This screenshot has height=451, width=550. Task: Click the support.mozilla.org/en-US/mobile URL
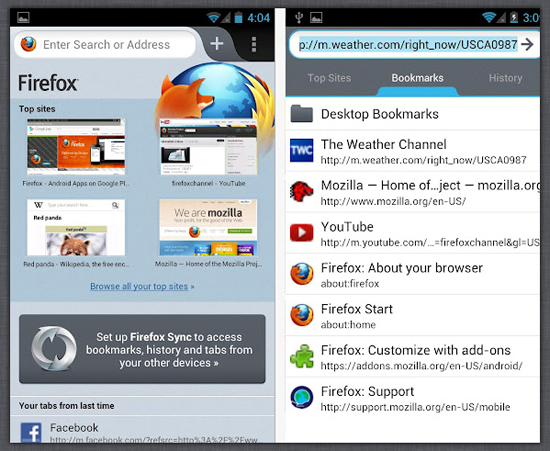pyautogui.click(x=415, y=407)
